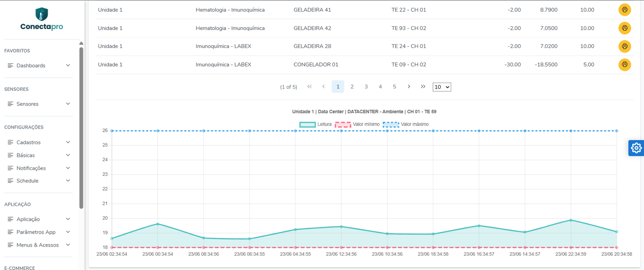Hide the Valor máximo series
644x270 pixels.
tap(406, 124)
